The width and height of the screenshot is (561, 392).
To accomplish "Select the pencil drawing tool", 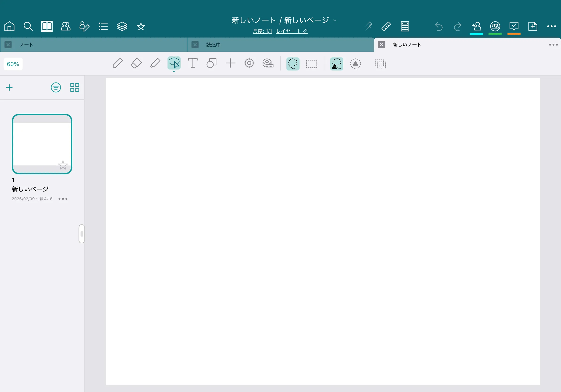I will coord(117,63).
